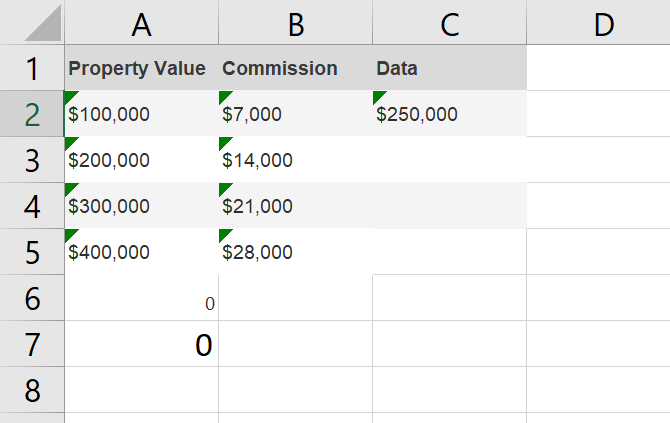
Task: Click the Data header cell
Action: 450,68
